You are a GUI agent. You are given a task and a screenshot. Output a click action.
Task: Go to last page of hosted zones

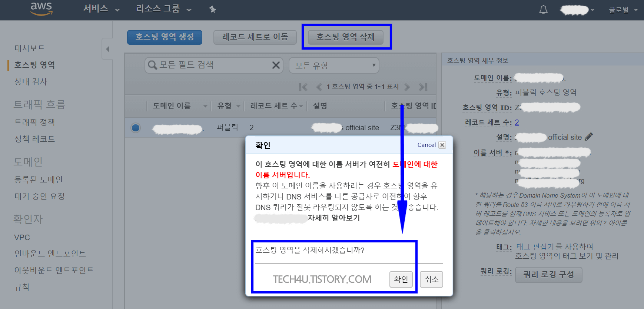[x=423, y=87]
